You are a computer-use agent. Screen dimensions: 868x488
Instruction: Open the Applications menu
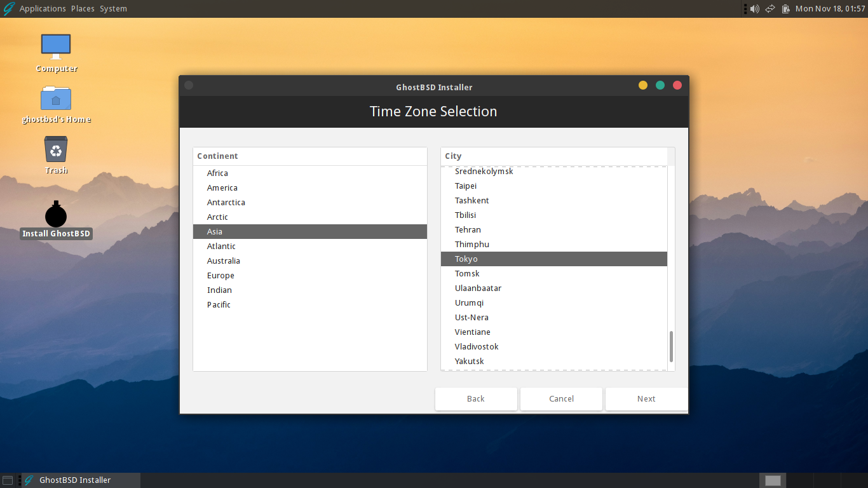(43, 9)
